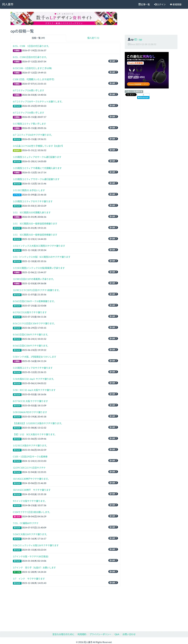
Task: Click 安全なお取引のために footer link
Action: pos(63,634)
